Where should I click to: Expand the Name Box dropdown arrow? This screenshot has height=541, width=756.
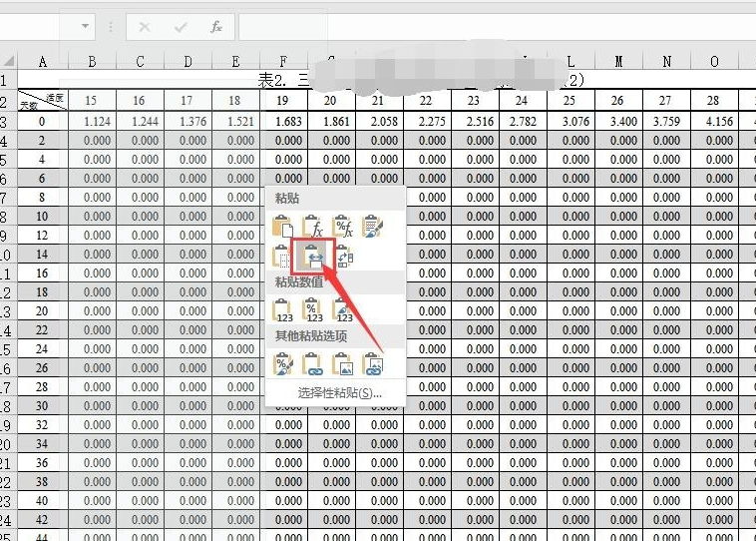pos(86,26)
